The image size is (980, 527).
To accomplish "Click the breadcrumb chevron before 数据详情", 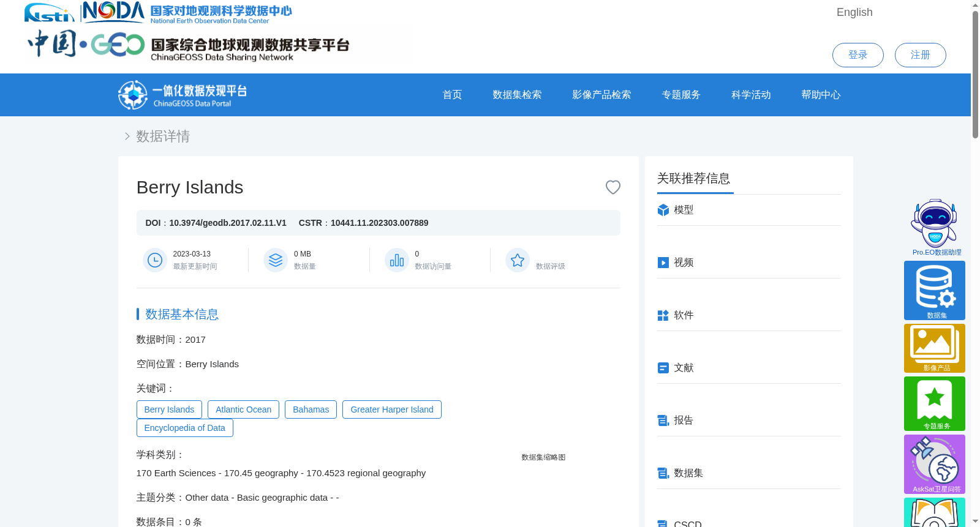I will point(127,136).
